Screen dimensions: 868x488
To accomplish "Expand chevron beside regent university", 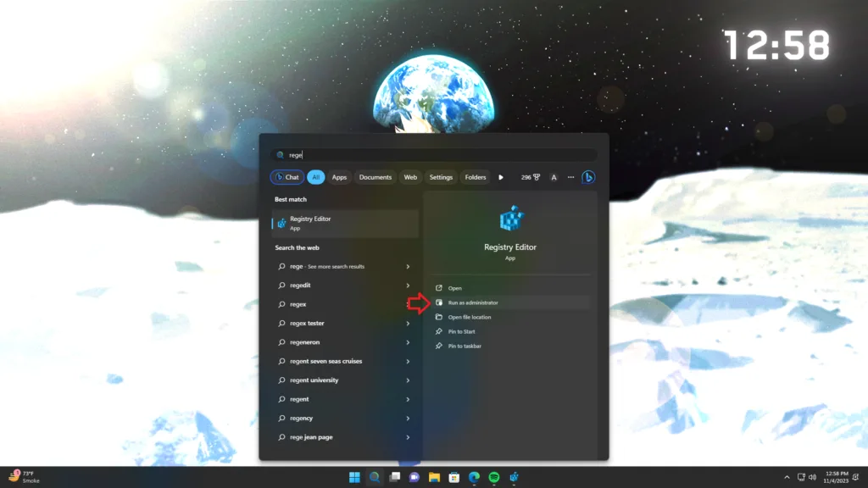I will pyautogui.click(x=408, y=380).
